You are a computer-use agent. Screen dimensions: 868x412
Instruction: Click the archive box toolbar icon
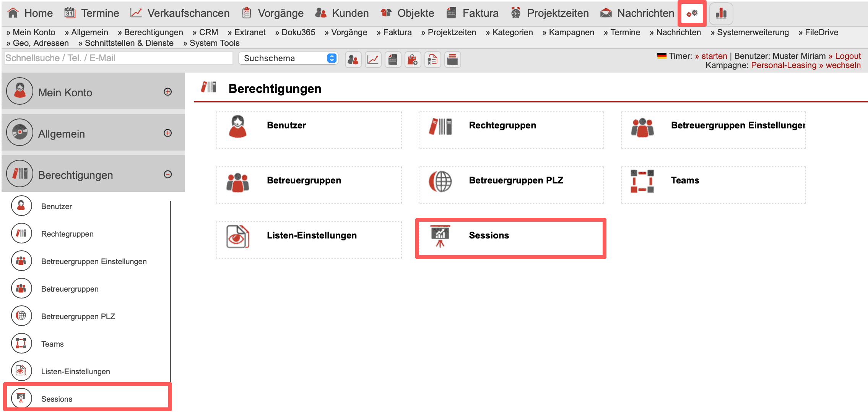click(452, 60)
